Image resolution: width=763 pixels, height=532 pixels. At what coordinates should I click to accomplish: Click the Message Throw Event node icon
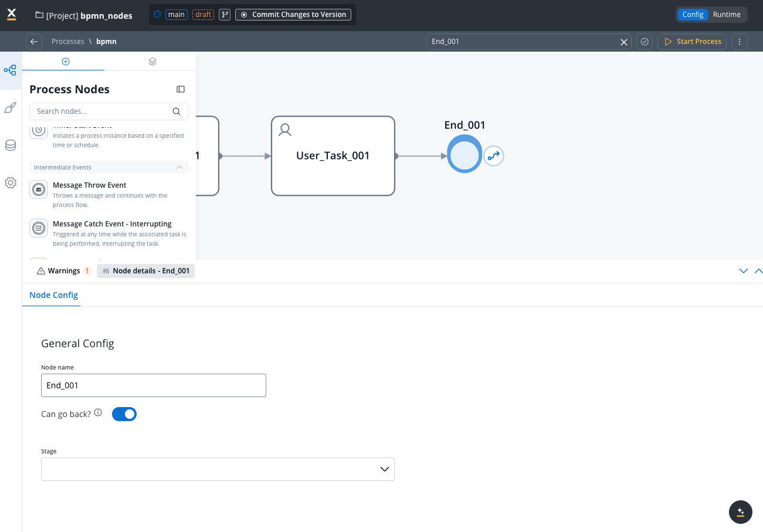(x=39, y=189)
